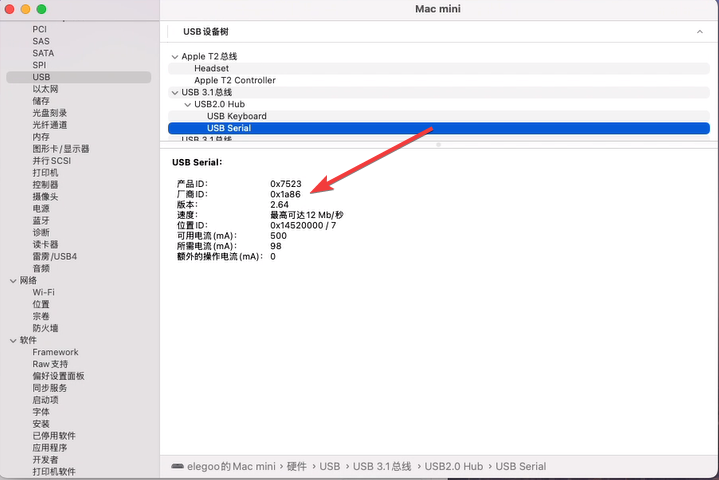Open 雷雳/USB4 in the sidebar
The image size is (719, 480).
(55, 256)
